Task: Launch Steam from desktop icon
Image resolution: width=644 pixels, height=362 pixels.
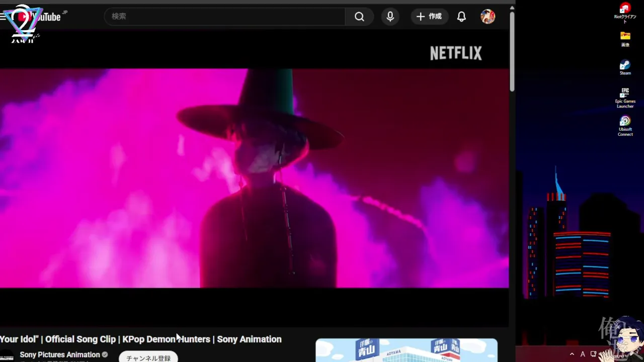Action: coord(625,67)
